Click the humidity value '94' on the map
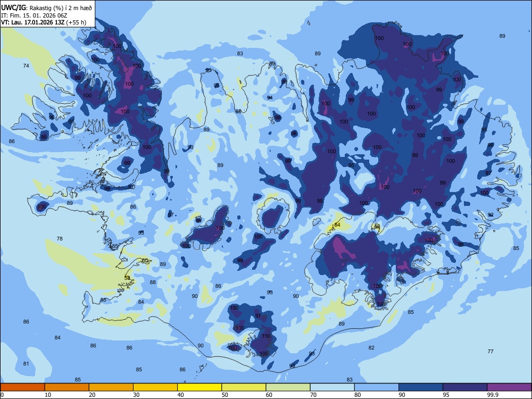This screenshot has width=532, height=399. pyautogui.click(x=270, y=97)
